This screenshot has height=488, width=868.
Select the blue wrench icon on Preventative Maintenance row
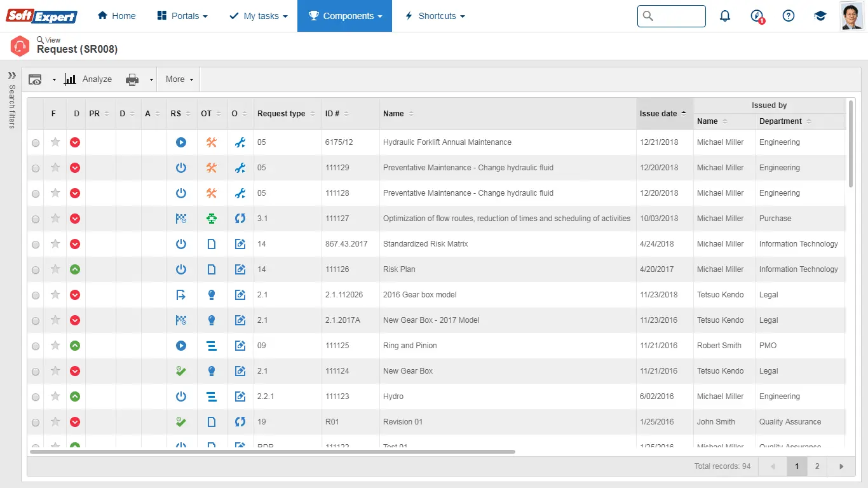pos(240,168)
